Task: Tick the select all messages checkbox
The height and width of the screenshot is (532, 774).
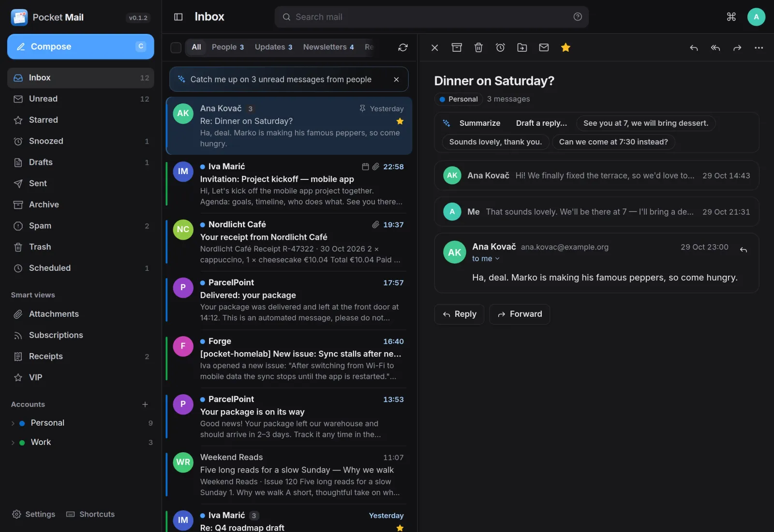Action: pos(176,47)
